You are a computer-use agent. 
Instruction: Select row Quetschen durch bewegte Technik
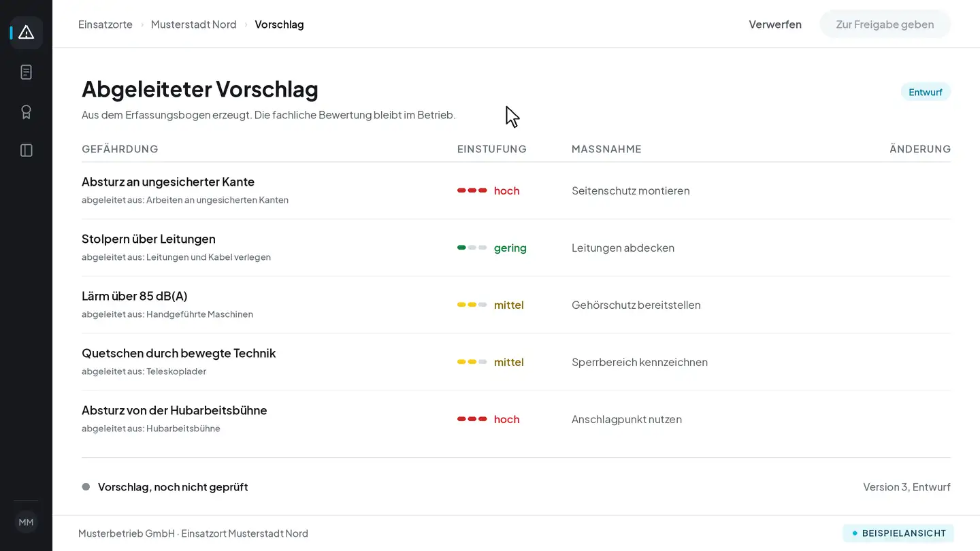[516, 362]
